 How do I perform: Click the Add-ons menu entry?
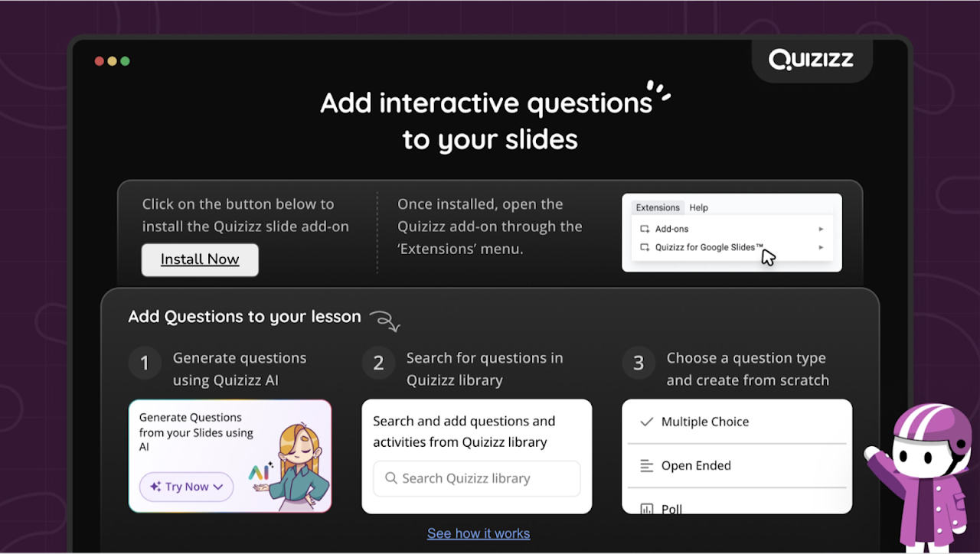coord(732,229)
